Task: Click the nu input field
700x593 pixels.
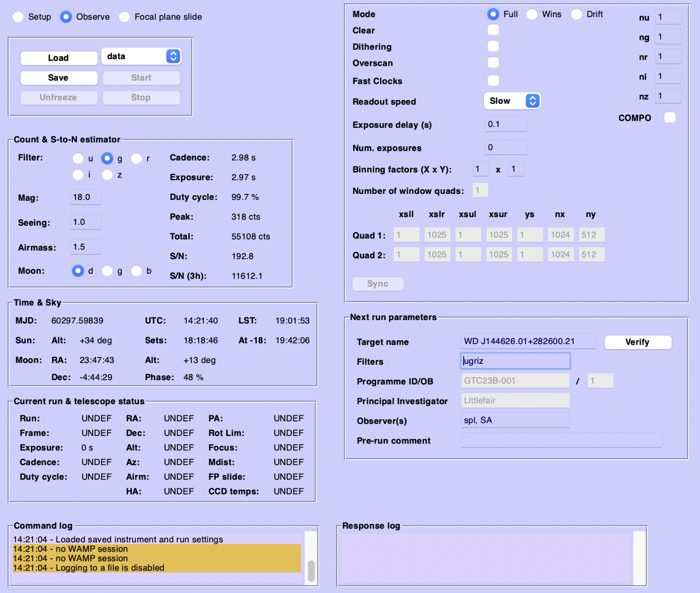Action: coord(668,17)
